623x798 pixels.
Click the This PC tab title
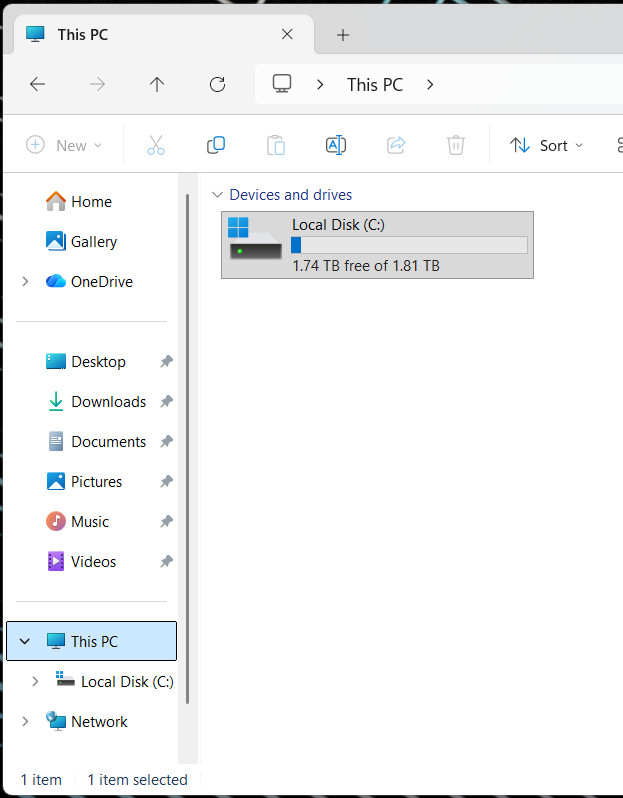82,35
